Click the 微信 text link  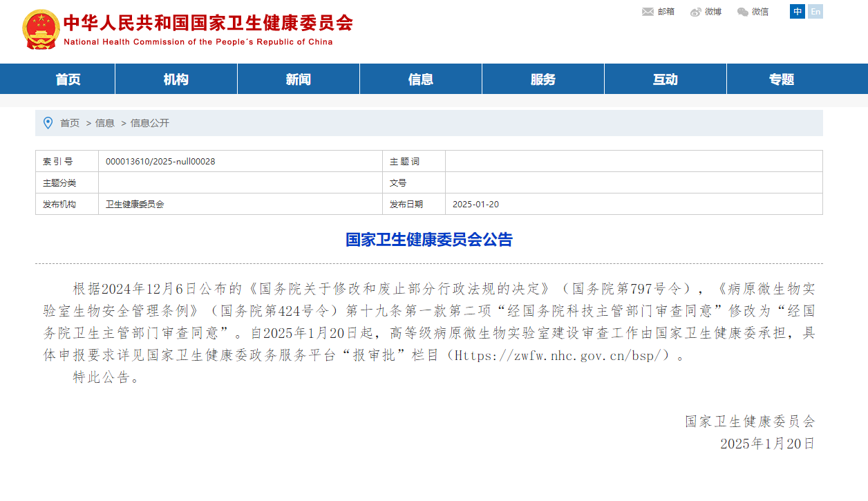760,12
